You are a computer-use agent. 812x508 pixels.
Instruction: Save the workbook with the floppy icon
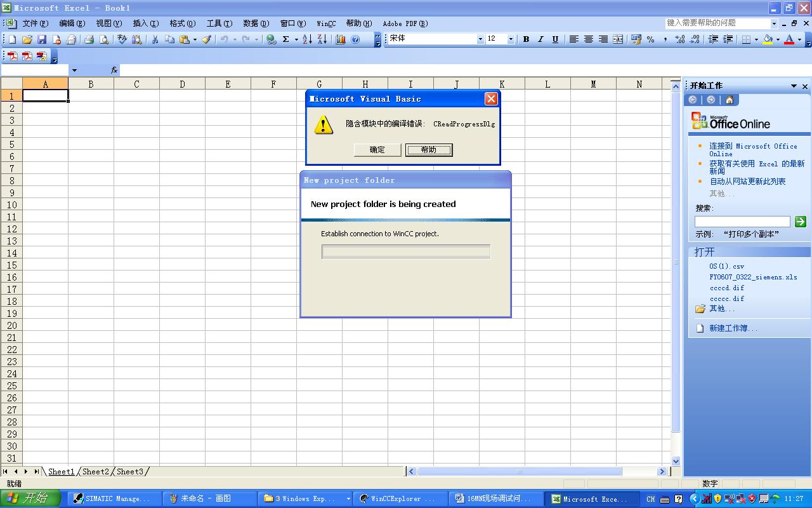pyautogui.click(x=42, y=39)
